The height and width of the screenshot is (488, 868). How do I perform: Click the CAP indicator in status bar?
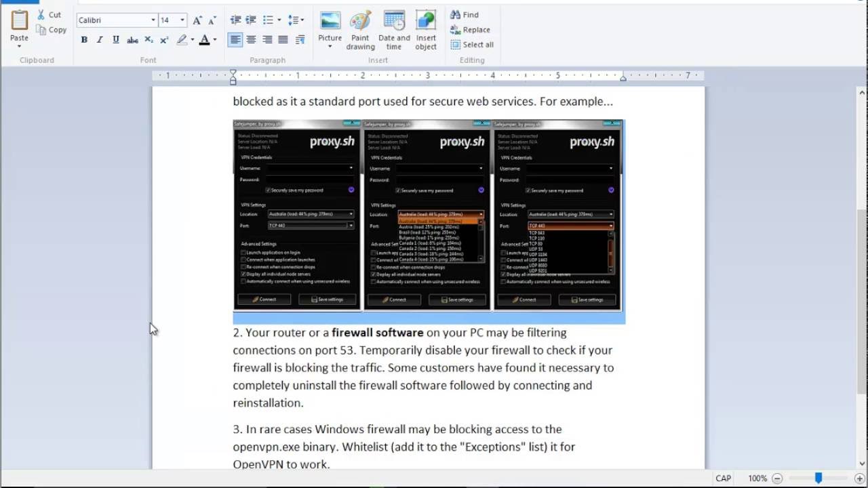point(724,479)
